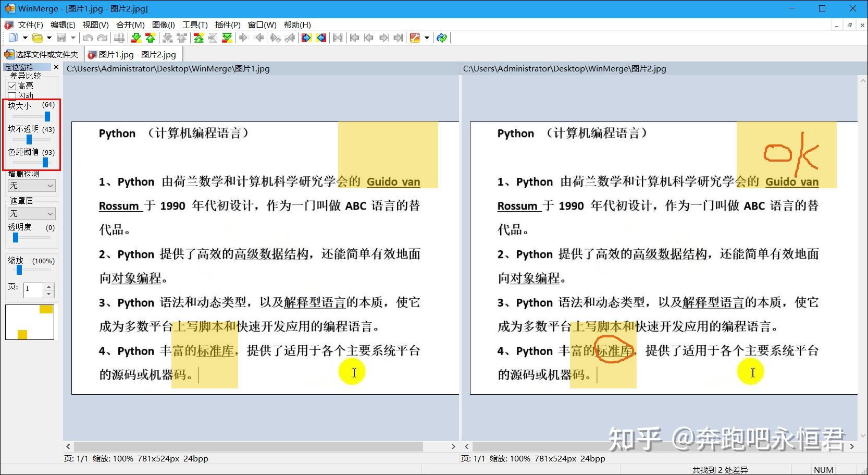Click the left pane's scroll-right arrow
This screenshot has width=868, height=475.
pyautogui.click(x=453, y=446)
